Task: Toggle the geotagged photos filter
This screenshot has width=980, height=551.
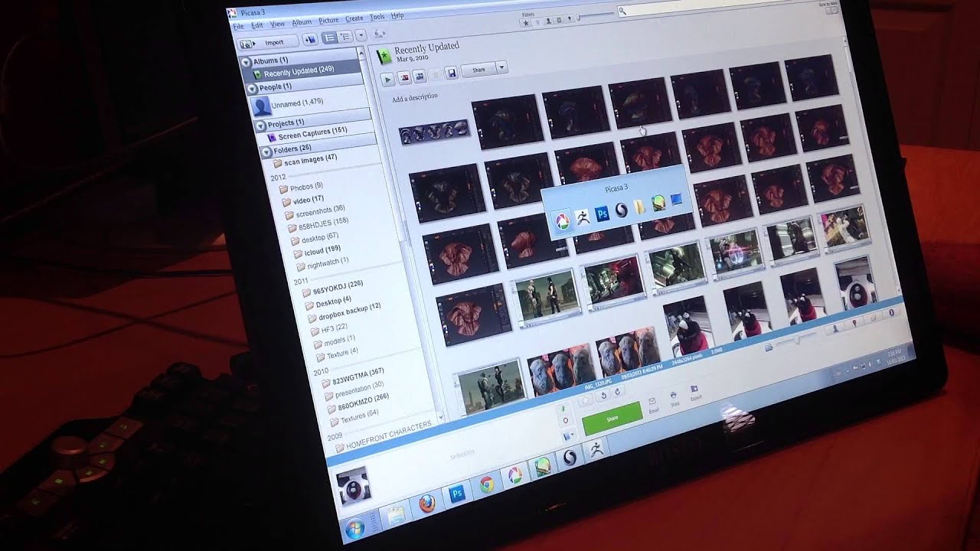Action: pyautogui.click(x=569, y=19)
